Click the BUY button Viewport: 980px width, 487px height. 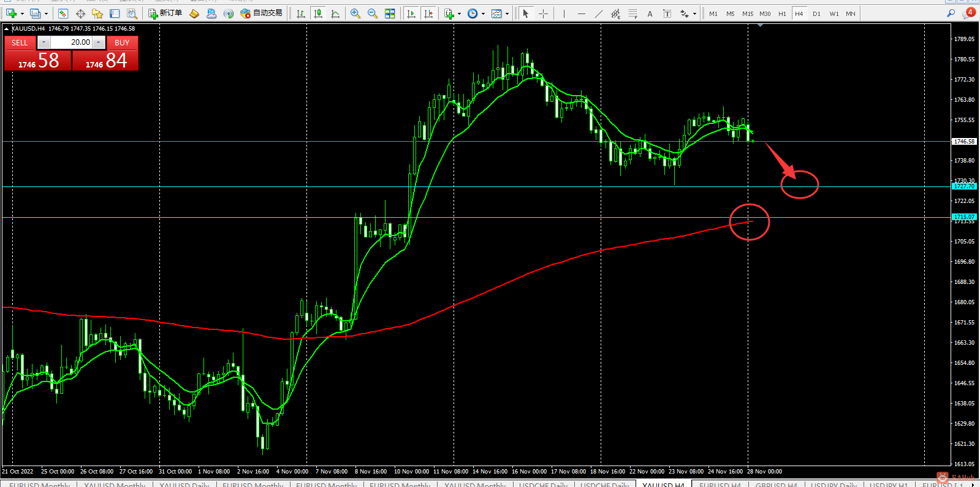(x=122, y=42)
